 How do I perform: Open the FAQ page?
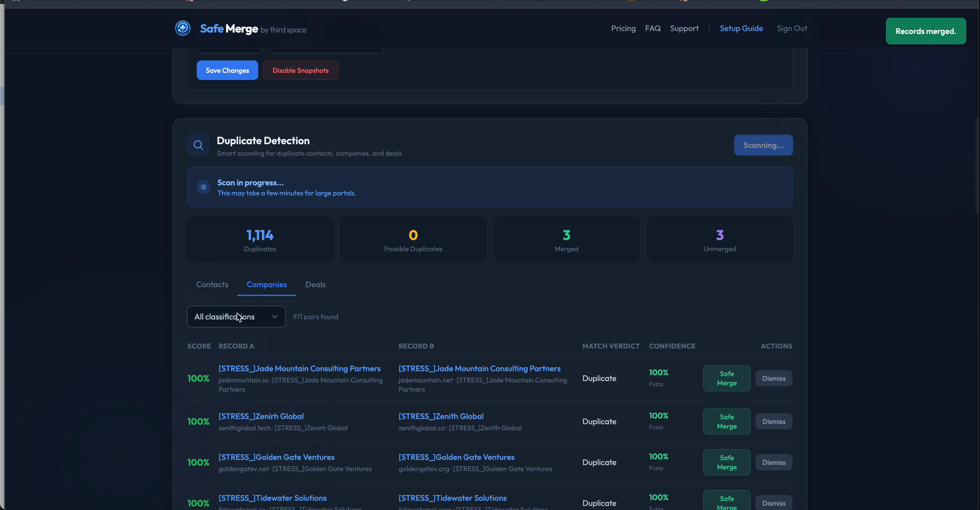[x=653, y=28]
